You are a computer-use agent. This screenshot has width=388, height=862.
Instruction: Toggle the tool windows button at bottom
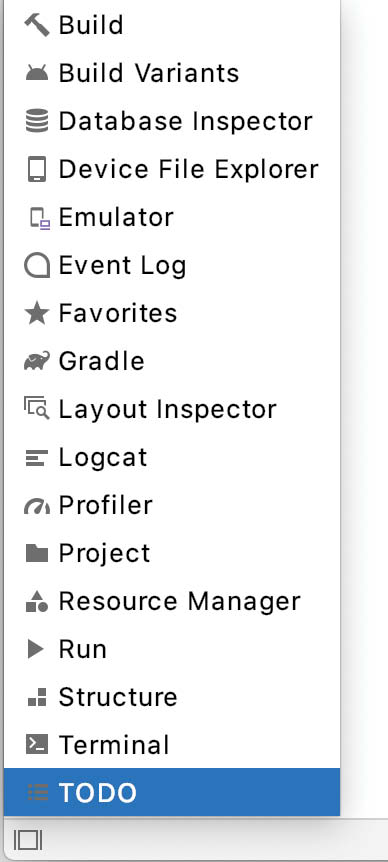tap(27, 840)
